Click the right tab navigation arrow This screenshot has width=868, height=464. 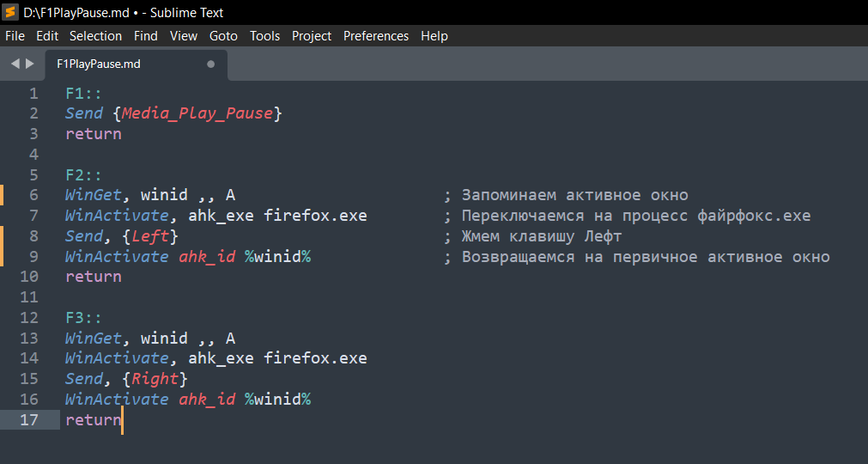(30, 64)
